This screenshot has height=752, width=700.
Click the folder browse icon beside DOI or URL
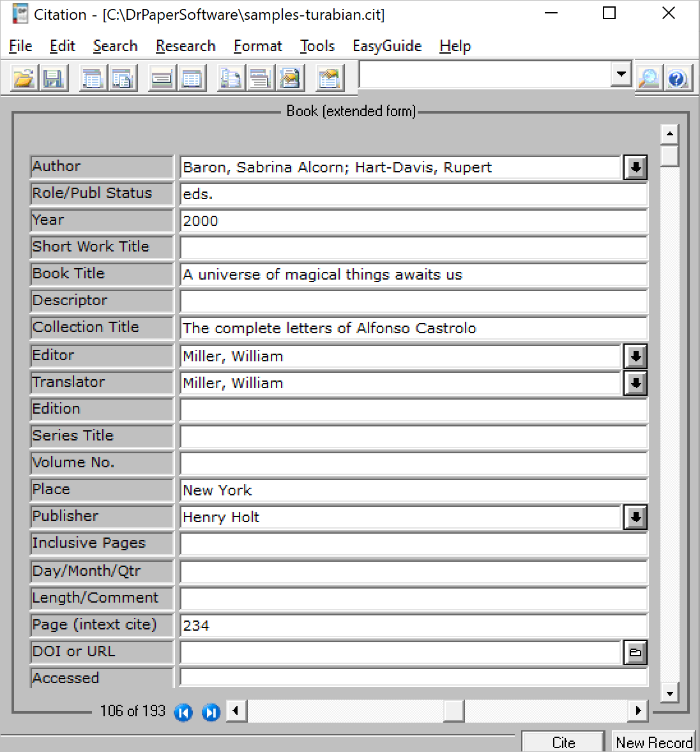635,652
